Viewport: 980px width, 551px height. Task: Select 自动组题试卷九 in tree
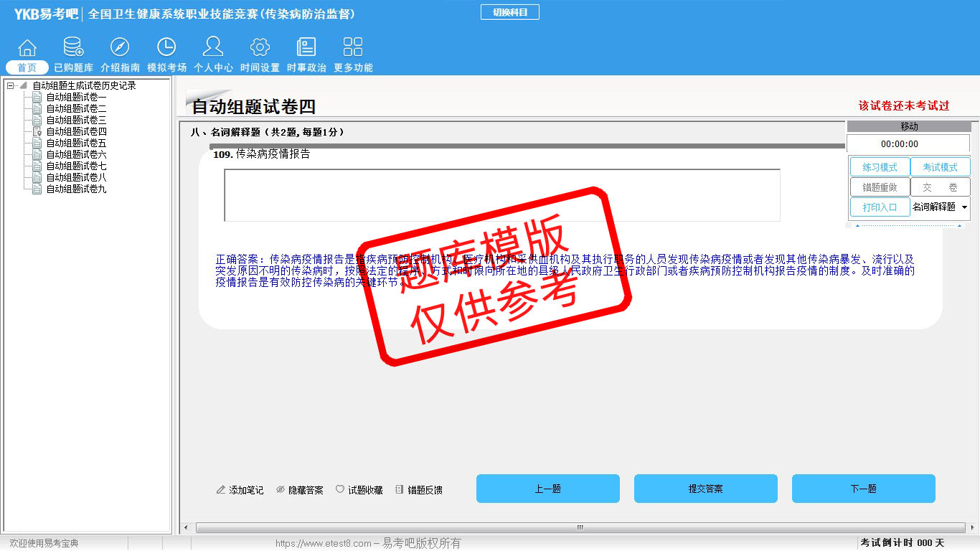coord(76,189)
